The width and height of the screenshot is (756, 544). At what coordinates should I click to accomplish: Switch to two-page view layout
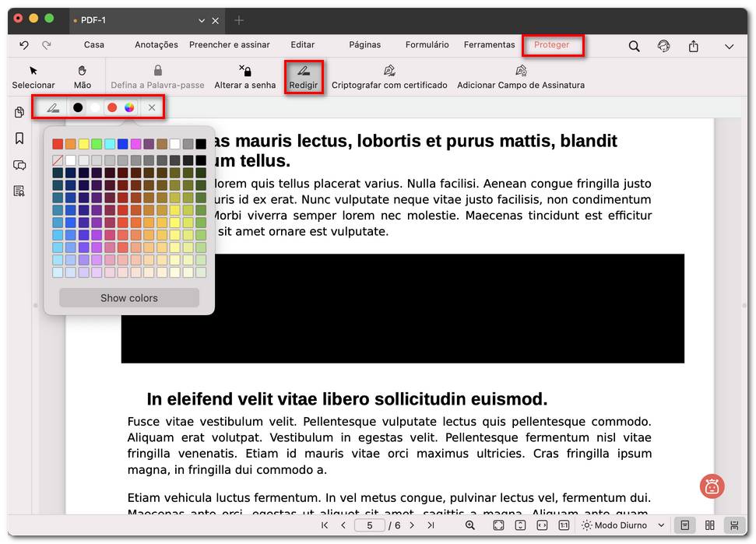709,525
